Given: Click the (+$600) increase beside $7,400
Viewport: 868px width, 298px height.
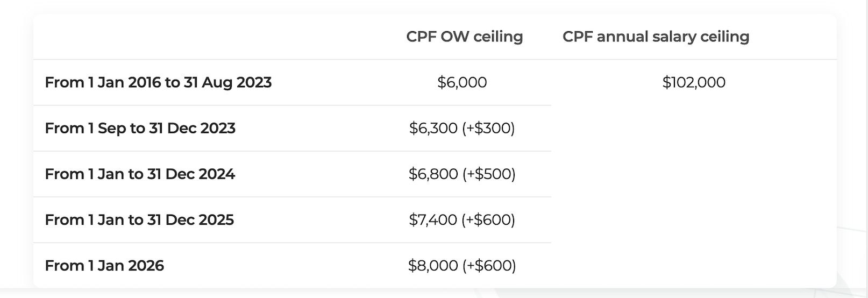Looking at the screenshot, I should (x=488, y=219).
